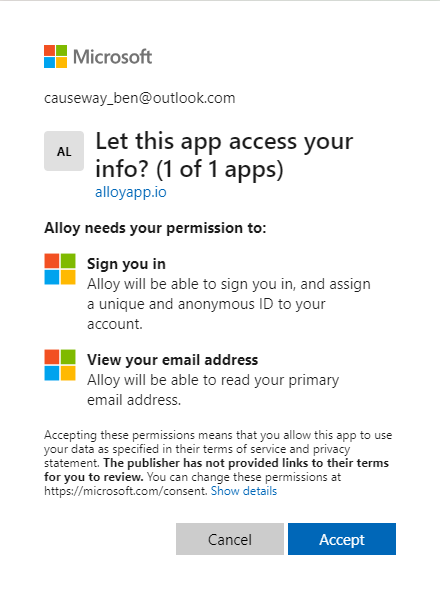Click the Microsoft icon beside View your email address

click(60, 365)
